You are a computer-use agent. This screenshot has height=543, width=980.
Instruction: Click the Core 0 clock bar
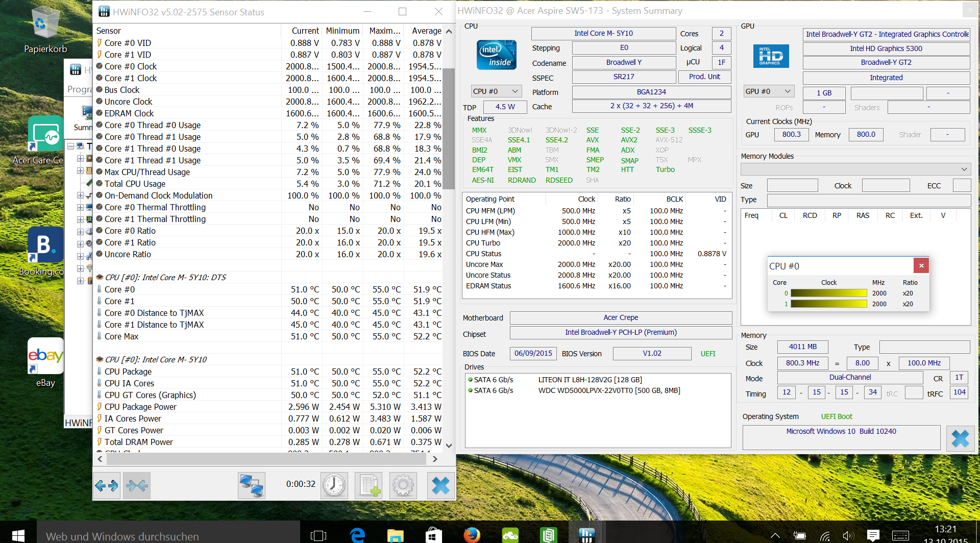click(829, 293)
